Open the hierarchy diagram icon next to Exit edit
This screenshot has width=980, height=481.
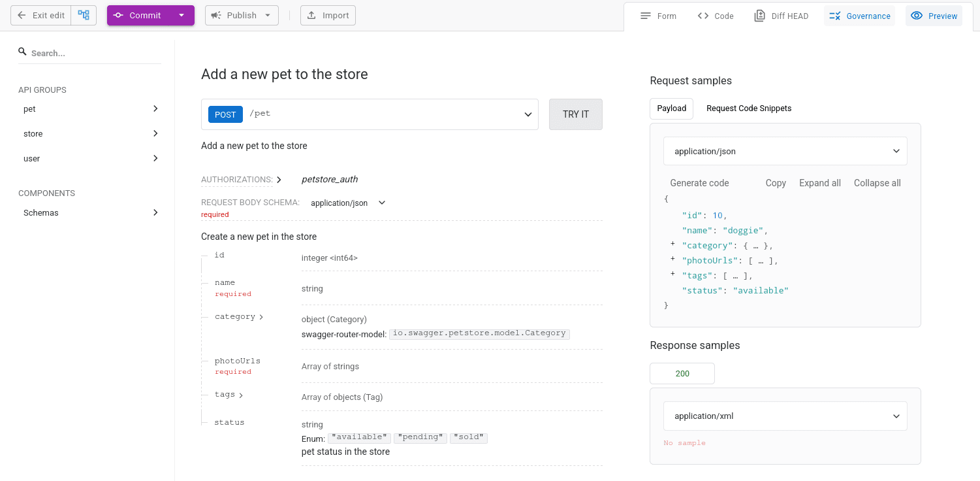(84, 15)
